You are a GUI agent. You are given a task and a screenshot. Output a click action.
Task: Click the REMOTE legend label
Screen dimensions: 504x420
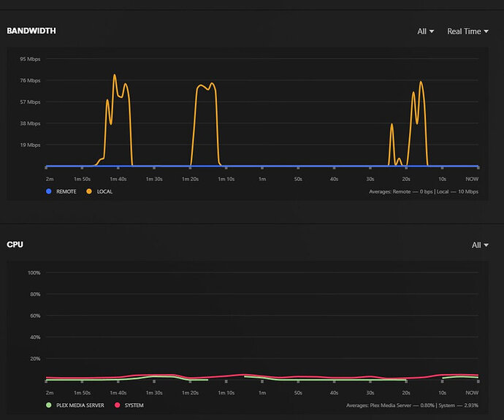point(66,191)
